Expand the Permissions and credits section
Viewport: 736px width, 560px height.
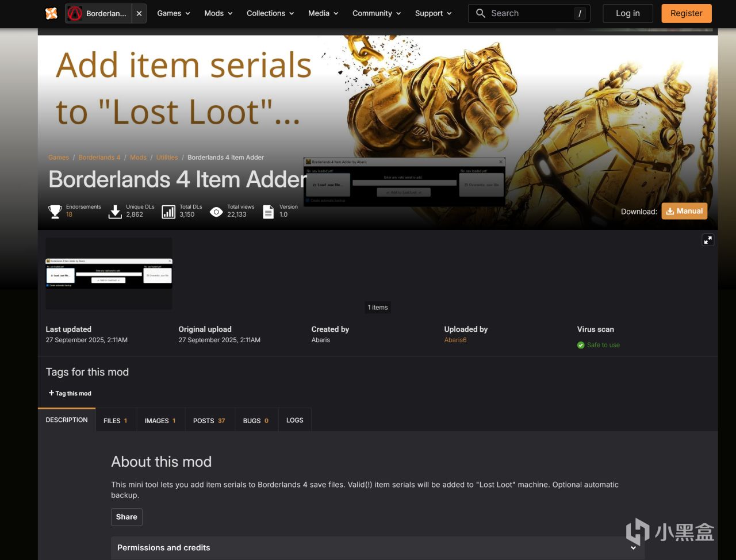tap(378, 548)
